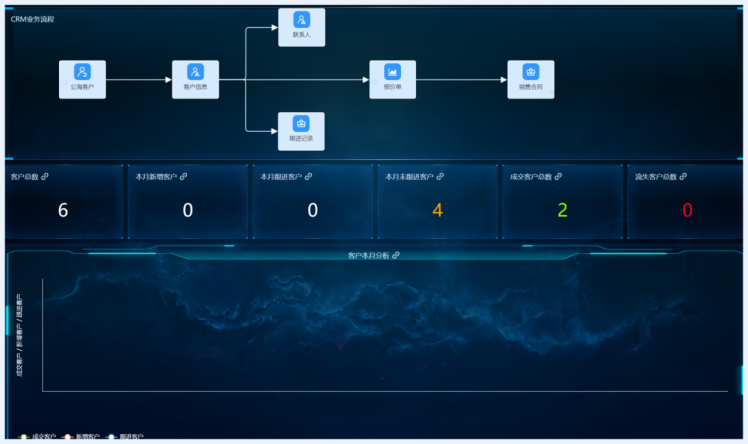The height and width of the screenshot is (444, 748).
Task: Click the 客户总数 value 6
Action: [63, 210]
